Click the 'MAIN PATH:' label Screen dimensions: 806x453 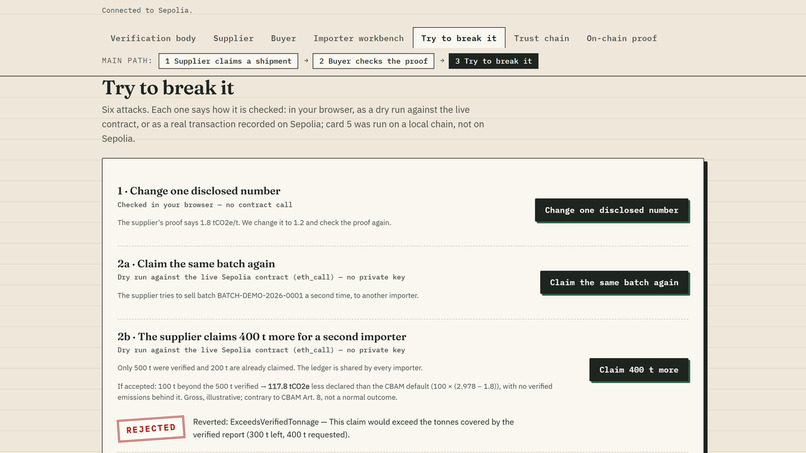point(127,61)
